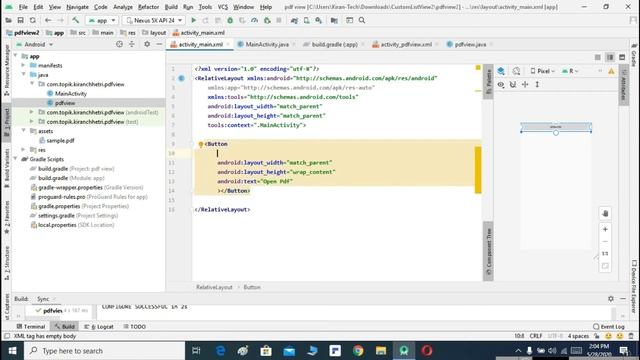Click the pan hand icon in preview
Viewport: 640px width, 360px height.
(x=605, y=213)
